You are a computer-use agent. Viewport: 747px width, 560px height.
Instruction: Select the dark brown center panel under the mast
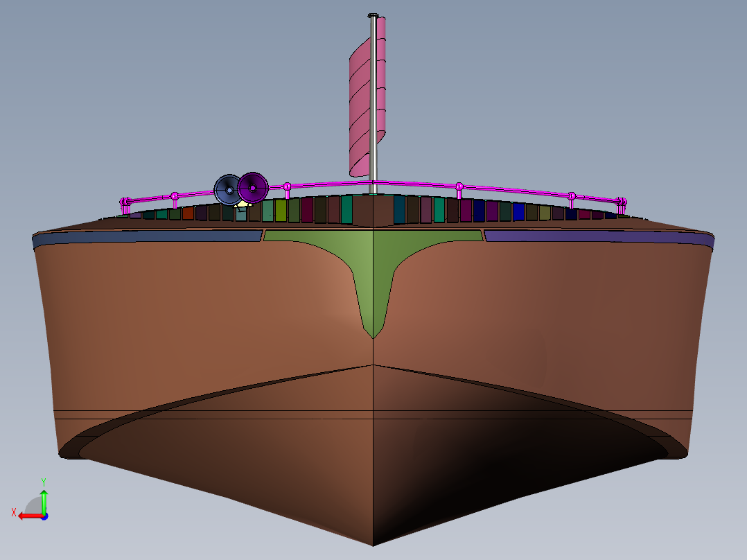(373, 211)
